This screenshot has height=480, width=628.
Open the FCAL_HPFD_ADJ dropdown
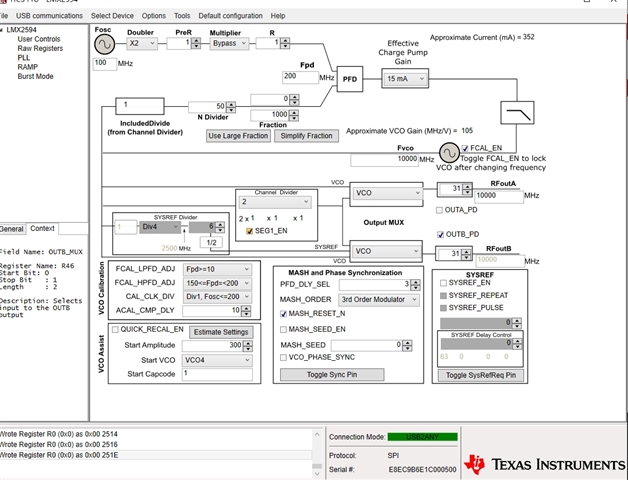[x=217, y=283]
